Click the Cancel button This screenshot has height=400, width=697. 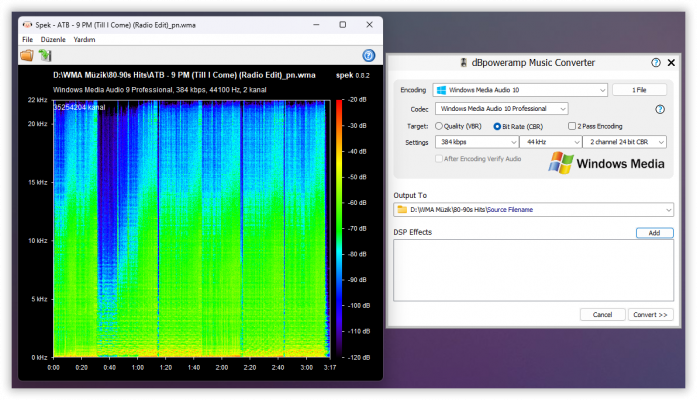[x=602, y=315]
